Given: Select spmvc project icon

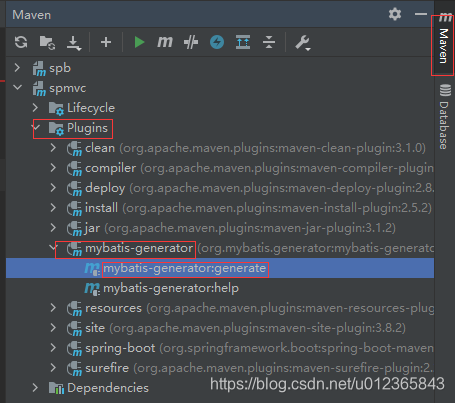Looking at the screenshot, I should coord(39,89).
